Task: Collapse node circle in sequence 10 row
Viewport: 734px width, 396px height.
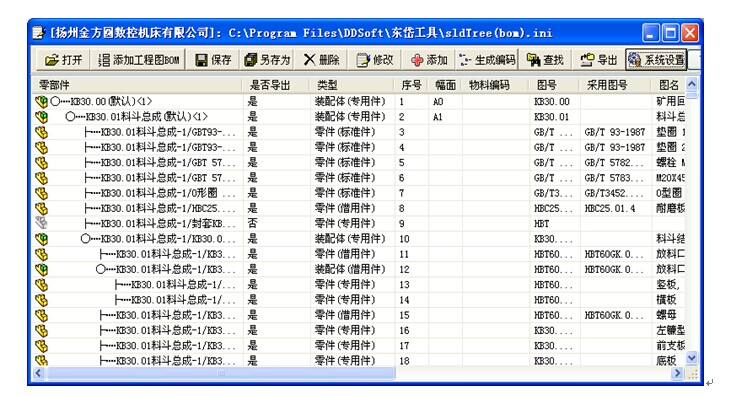Action: coord(85,239)
